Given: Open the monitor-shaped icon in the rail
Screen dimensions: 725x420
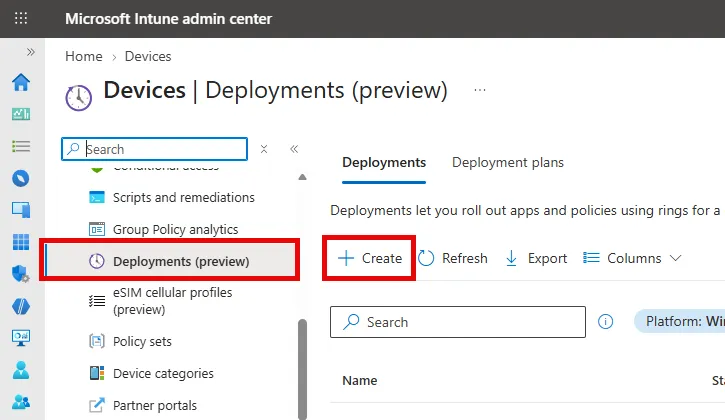Looking at the screenshot, I should (21, 338).
